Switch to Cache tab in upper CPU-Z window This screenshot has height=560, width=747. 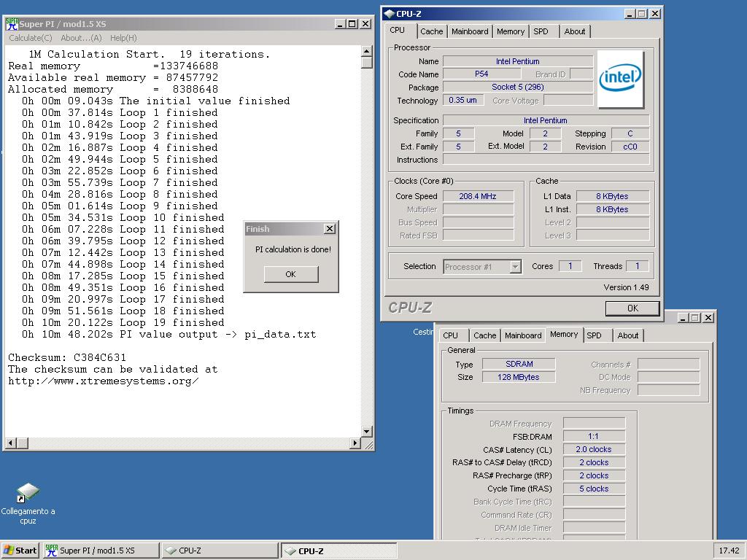pos(431,31)
